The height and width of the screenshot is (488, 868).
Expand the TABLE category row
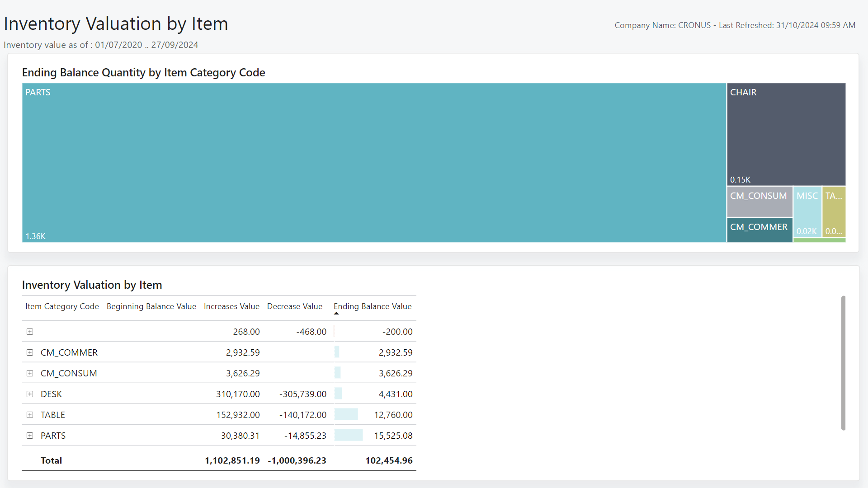click(30, 415)
